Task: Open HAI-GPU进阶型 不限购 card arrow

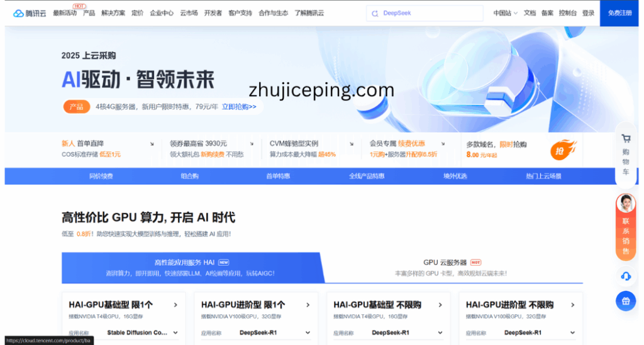Action: pos(572,305)
